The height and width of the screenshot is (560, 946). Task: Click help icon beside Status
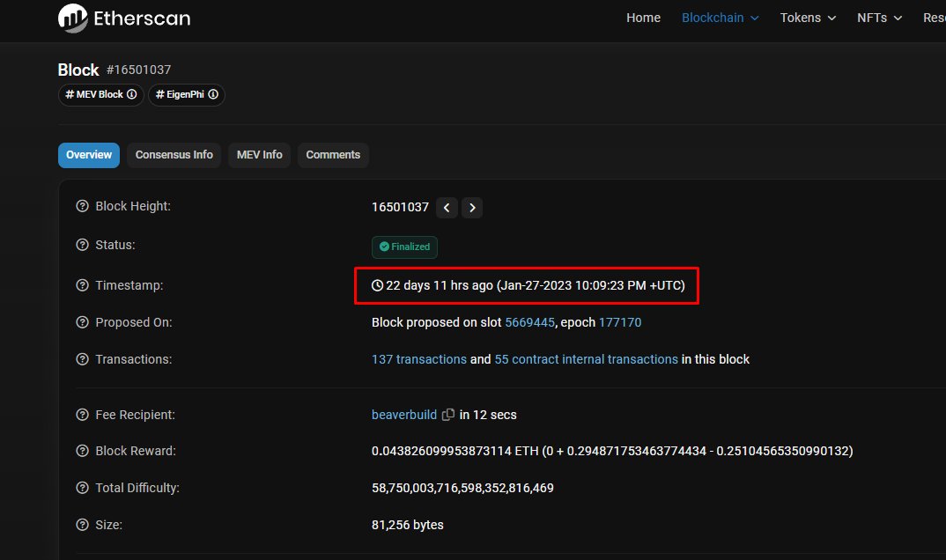pos(83,245)
